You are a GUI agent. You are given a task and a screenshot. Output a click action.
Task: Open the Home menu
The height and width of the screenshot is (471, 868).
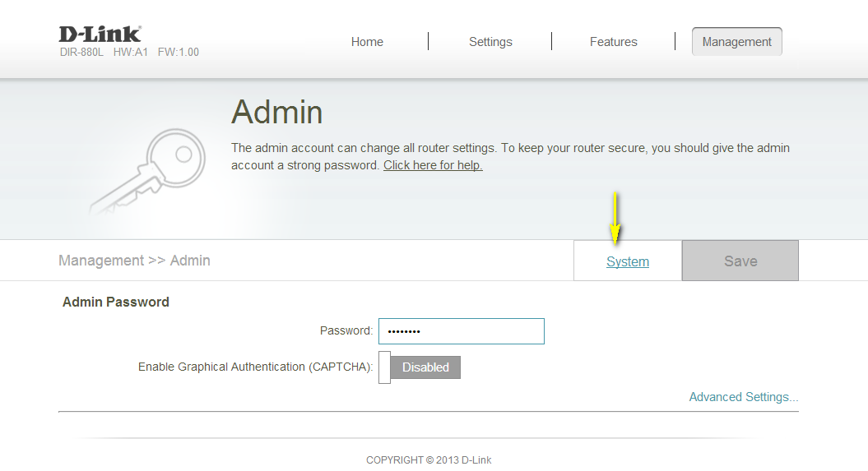[x=367, y=42]
